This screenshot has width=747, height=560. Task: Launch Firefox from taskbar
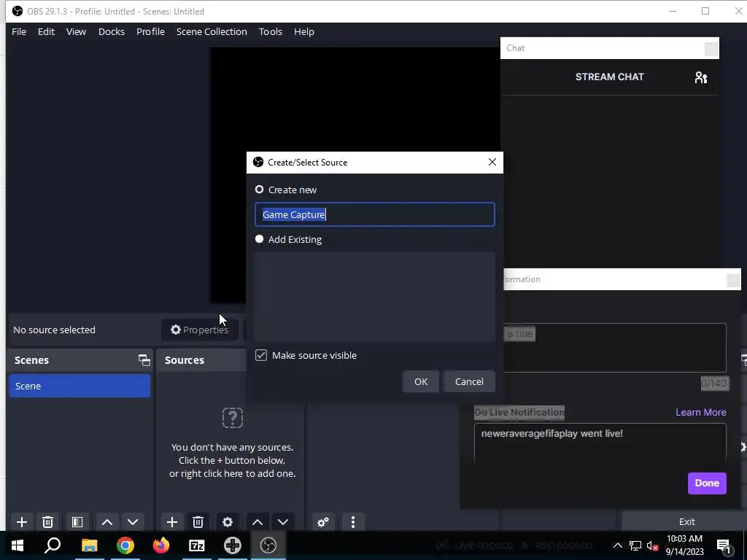[x=161, y=545]
